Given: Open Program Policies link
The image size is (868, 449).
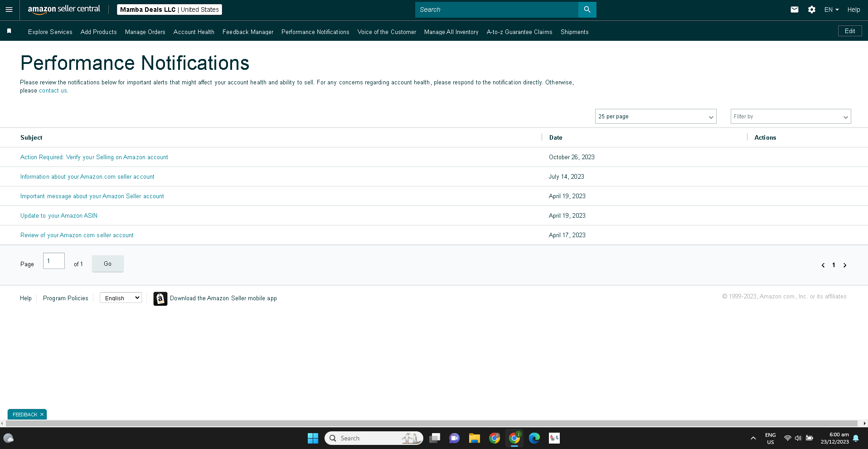Looking at the screenshot, I should tap(66, 298).
